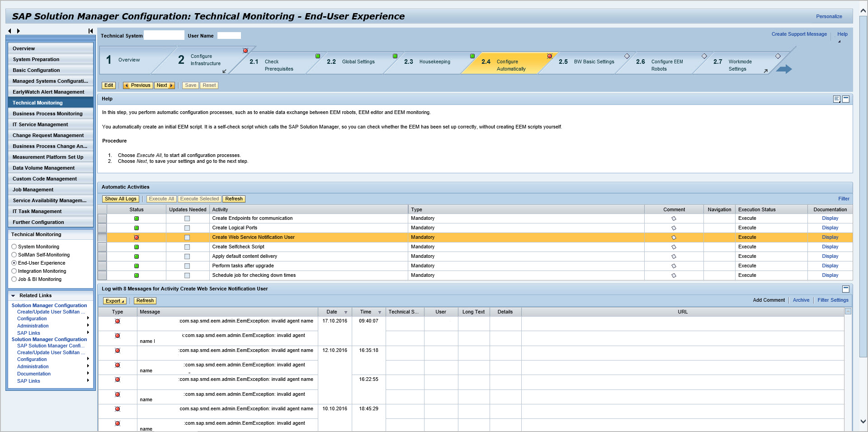
Task: Open Business Process Monitoring menu item
Action: [x=51, y=114]
